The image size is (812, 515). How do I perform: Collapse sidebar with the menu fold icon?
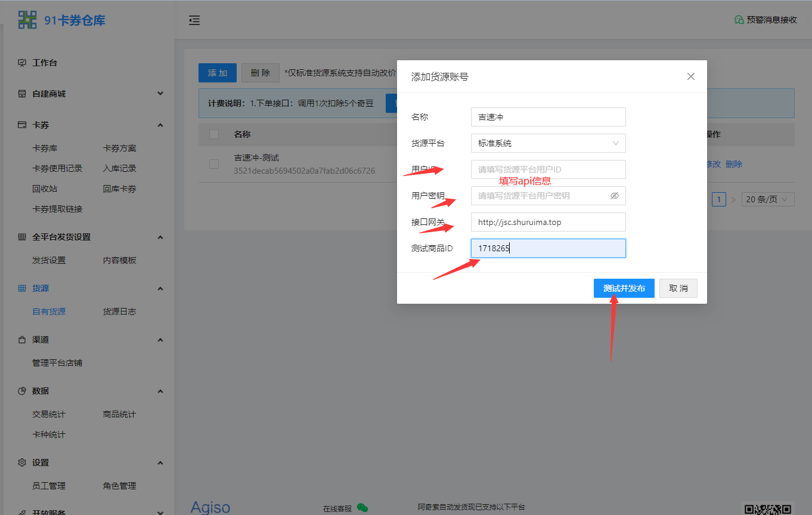click(x=194, y=20)
